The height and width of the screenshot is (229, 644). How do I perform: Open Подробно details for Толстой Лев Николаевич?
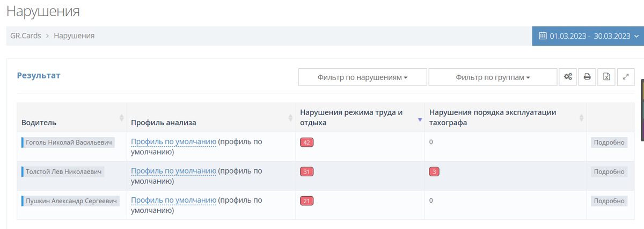[609, 171]
